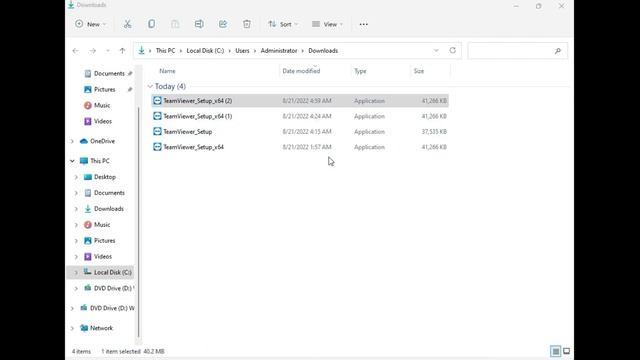Open recent locations chevron
The image size is (640, 360).
108,51
